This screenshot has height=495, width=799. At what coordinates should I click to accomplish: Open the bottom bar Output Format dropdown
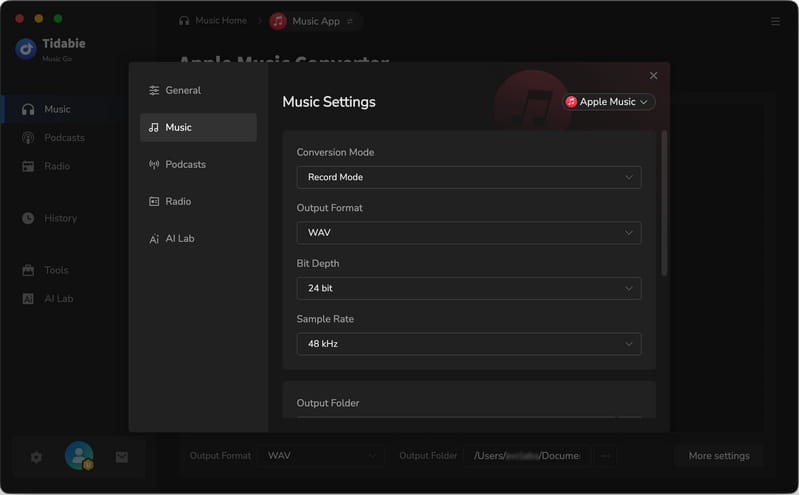pyautogui.click(x=322, y=456)
